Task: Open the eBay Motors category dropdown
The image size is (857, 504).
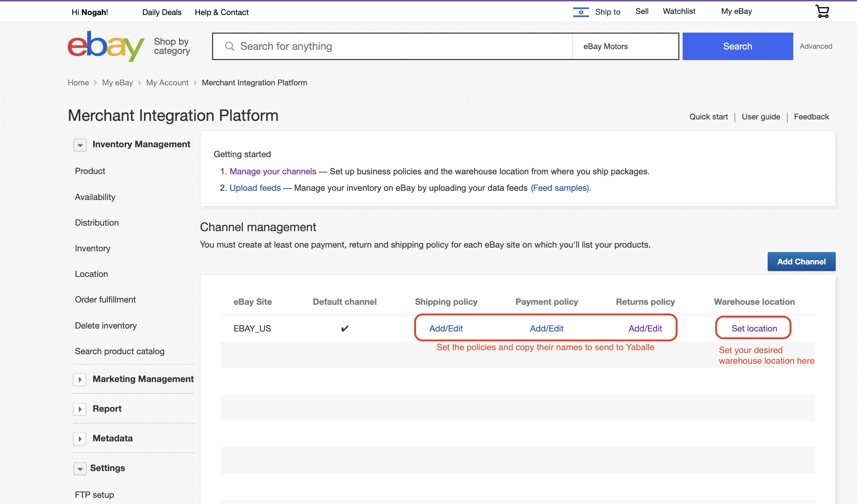Action: click(626, 46)
